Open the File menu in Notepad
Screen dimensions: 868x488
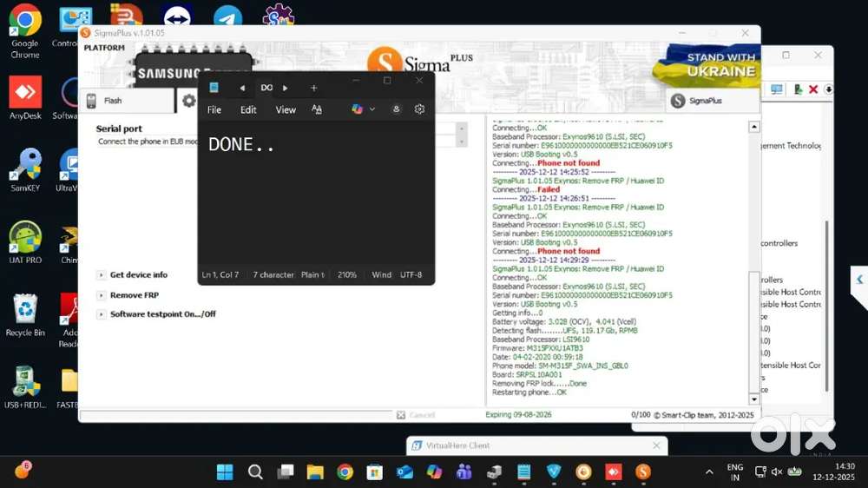(x=214, y=109)
